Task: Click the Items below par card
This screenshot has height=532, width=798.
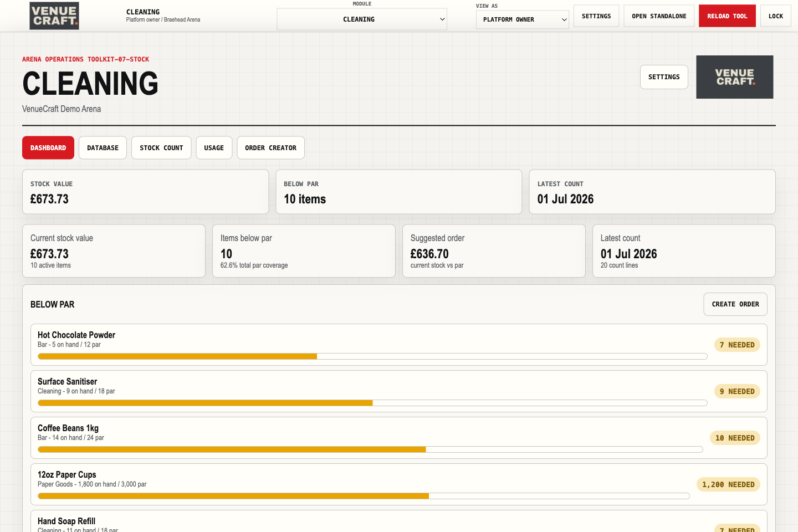Action: 304,251
